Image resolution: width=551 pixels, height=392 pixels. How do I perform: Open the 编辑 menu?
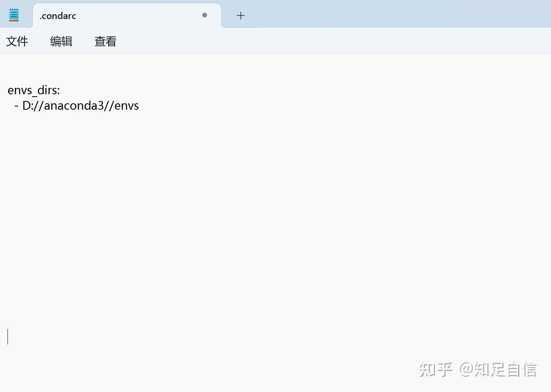click(61, 41)
